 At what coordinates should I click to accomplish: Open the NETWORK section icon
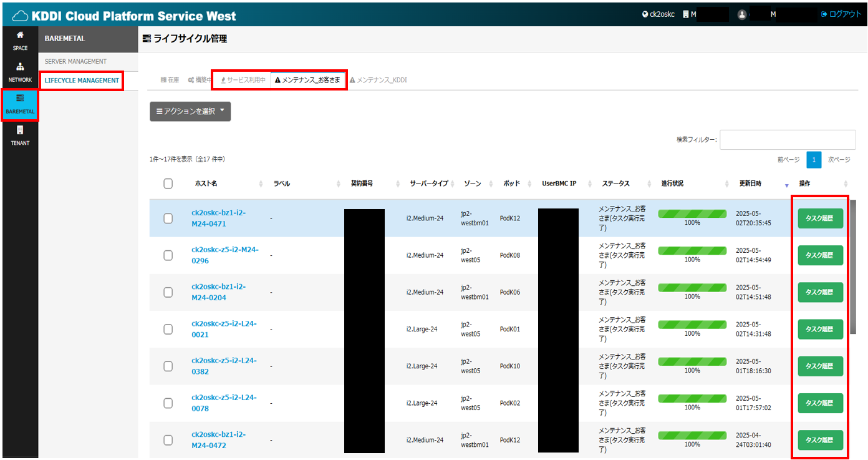pos(20,67)
